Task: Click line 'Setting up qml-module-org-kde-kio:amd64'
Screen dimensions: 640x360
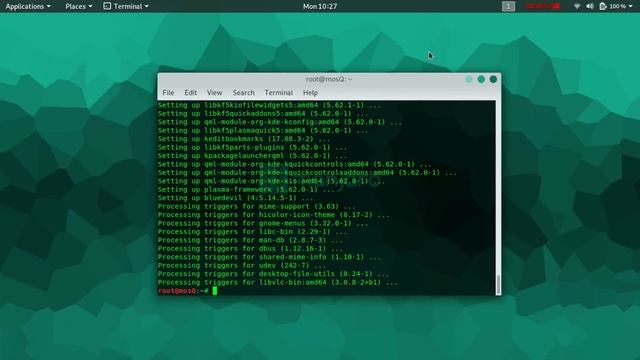Action: (271, 181)
